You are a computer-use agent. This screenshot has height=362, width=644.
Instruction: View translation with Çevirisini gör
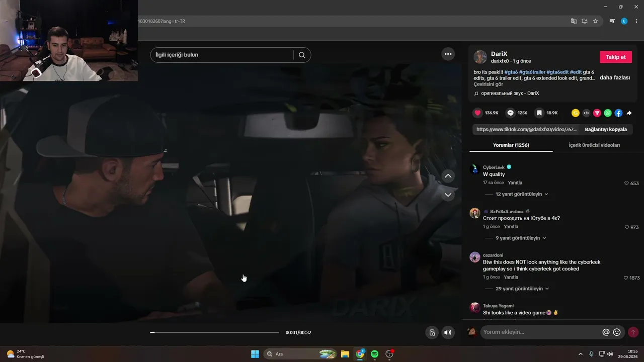(x=488, y=84)
